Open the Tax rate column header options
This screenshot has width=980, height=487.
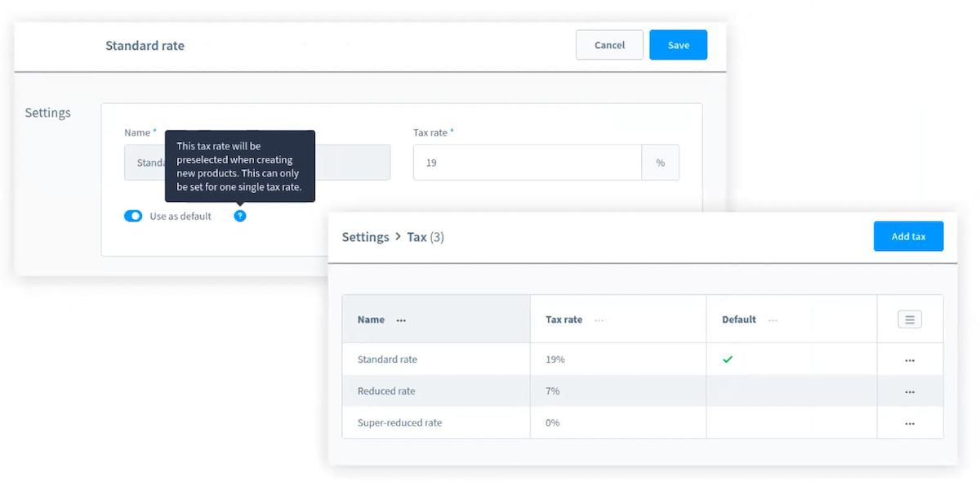pyautogui.click(x=599, y=320)
